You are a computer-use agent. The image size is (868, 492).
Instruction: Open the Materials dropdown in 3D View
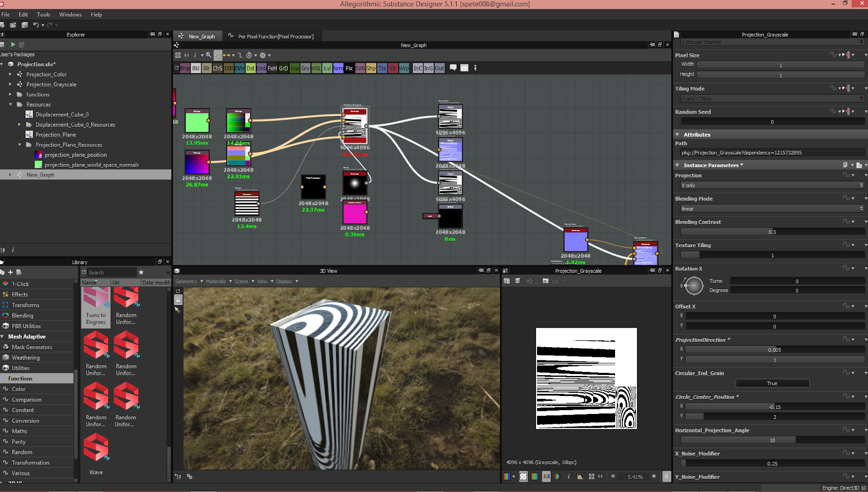tap(219, 281)
